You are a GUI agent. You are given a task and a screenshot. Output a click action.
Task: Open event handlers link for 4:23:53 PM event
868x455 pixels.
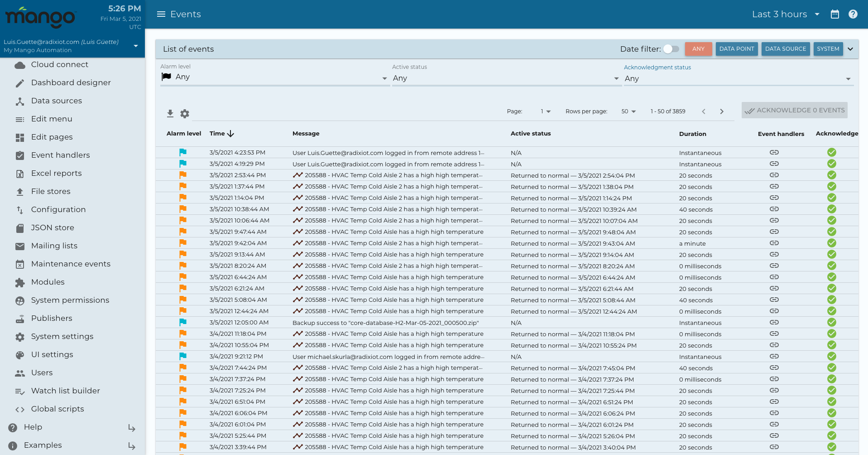click(774, 152)
